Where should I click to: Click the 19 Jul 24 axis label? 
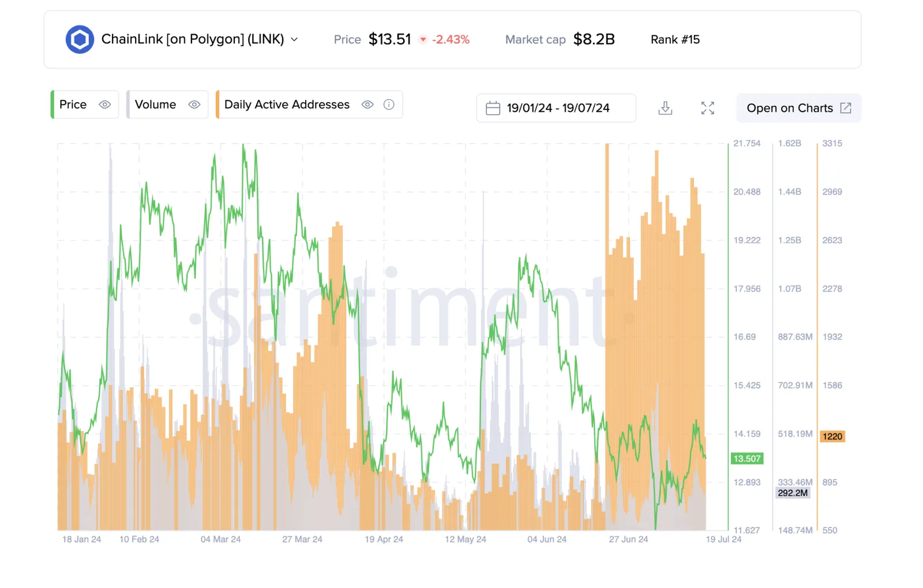click(723, 540)
